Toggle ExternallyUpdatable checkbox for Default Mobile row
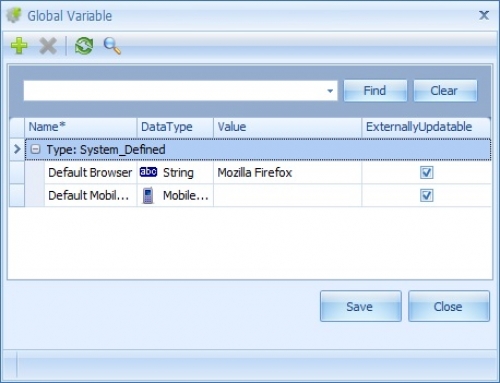The height and width of the screenshot is (383, 500). [426, 195]
